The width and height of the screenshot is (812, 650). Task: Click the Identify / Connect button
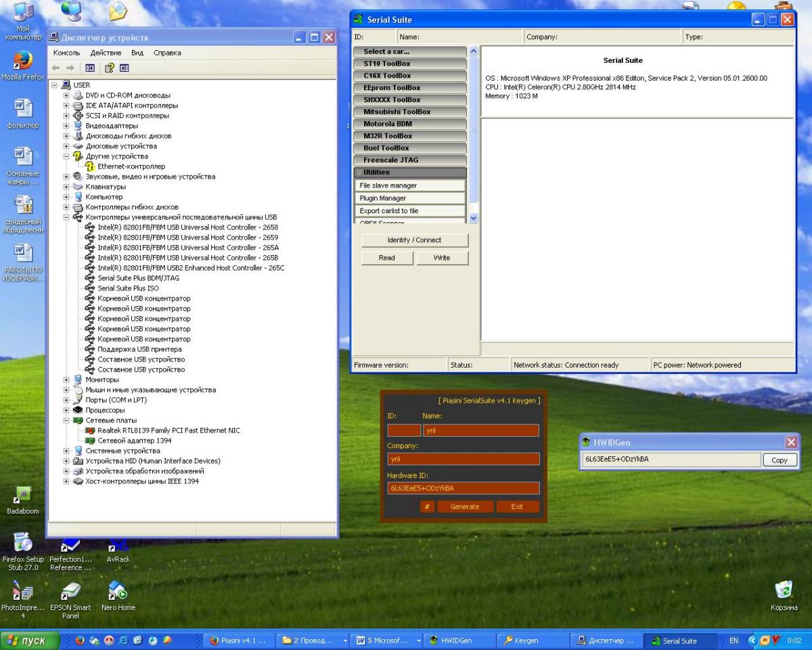414,240
